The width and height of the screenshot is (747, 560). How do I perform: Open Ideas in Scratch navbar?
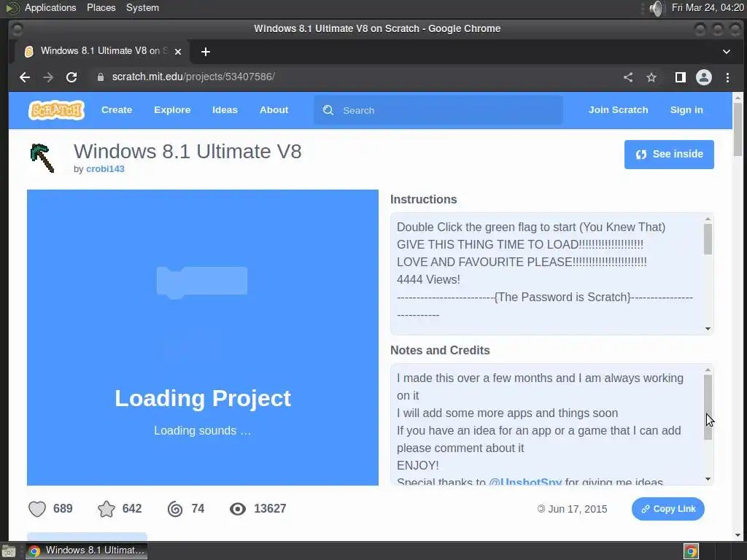225,110
